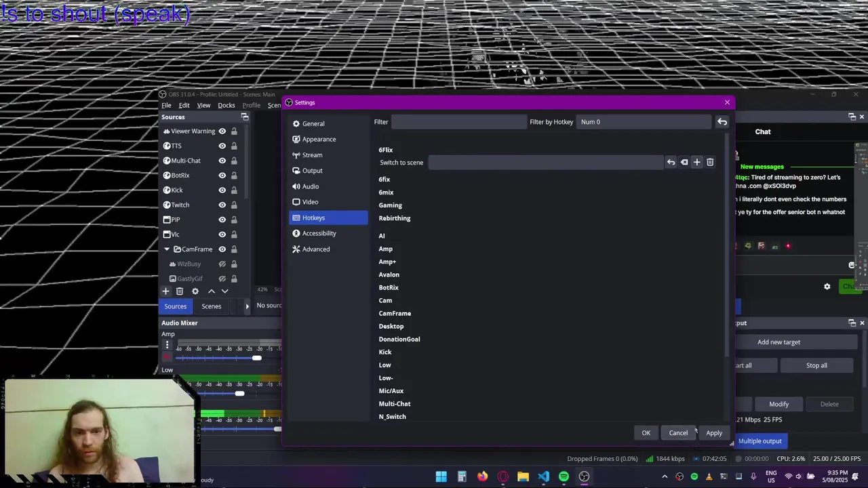Toggle lock on Vlc source

click(234, 235)
